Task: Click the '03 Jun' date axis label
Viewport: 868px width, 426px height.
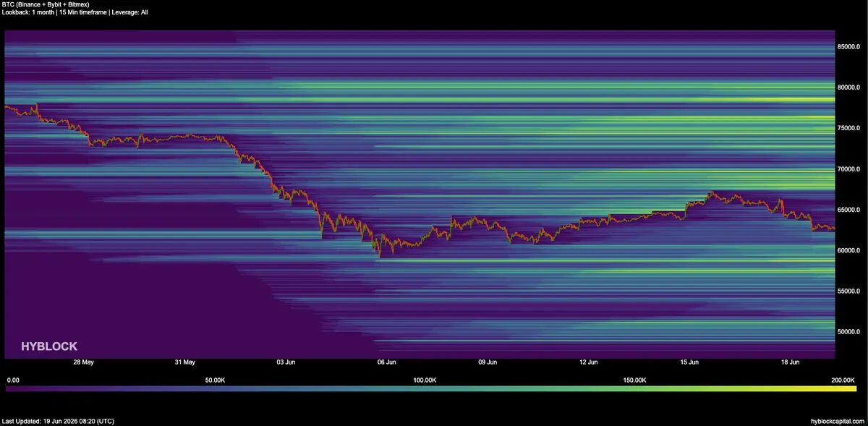Action: click(286, 362)
